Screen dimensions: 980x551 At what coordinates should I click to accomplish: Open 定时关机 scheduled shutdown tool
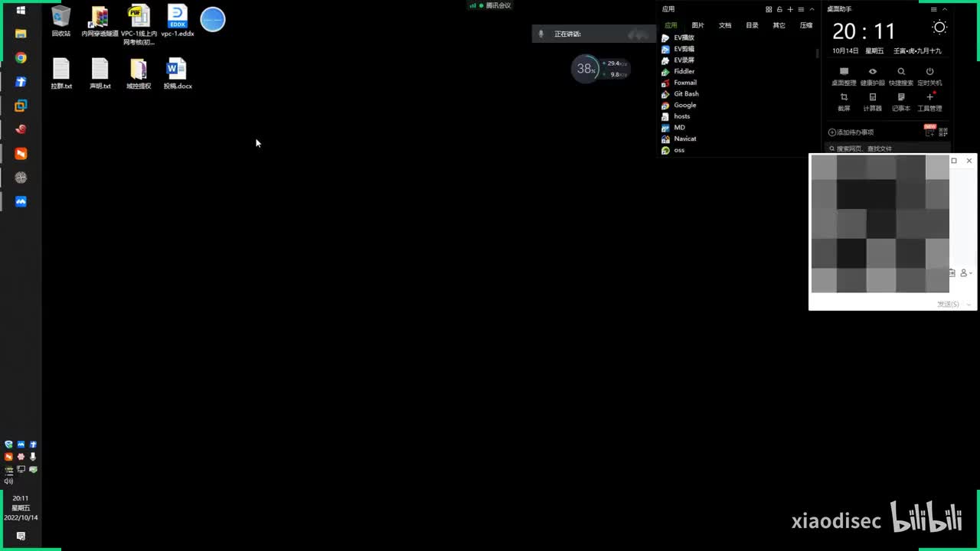coord(929,77)
